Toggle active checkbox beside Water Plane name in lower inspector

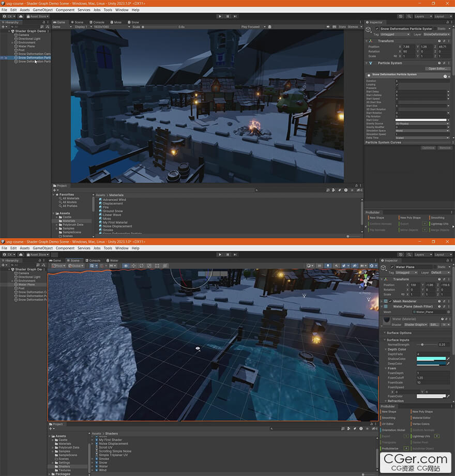[x=392, y=267]
